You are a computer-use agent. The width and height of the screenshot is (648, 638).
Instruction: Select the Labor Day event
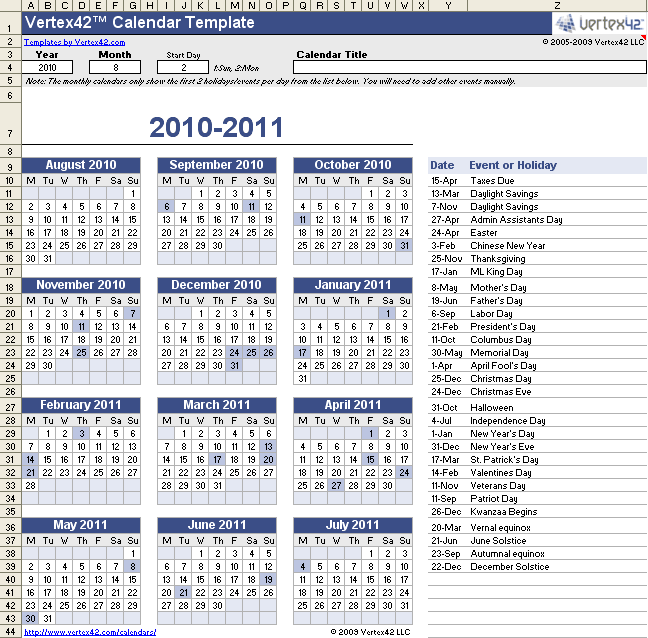491,314
